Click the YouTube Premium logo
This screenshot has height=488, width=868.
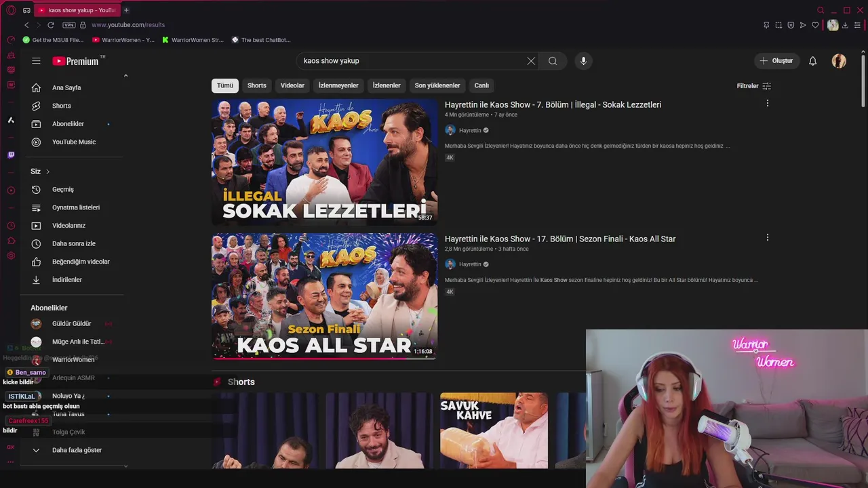[x=75, y=61]
